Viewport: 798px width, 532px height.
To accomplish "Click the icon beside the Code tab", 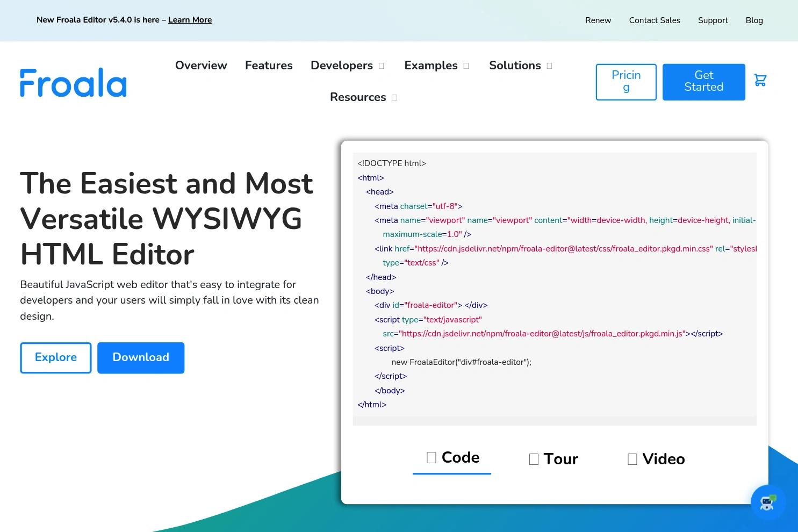I will click(x=431, y=457).
